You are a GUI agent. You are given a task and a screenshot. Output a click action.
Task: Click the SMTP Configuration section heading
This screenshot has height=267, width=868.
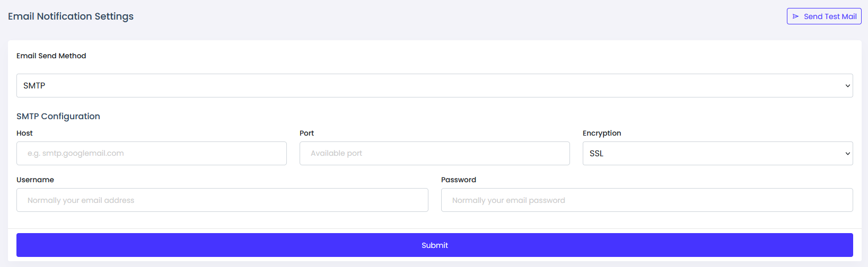click(x=58, y=117)
